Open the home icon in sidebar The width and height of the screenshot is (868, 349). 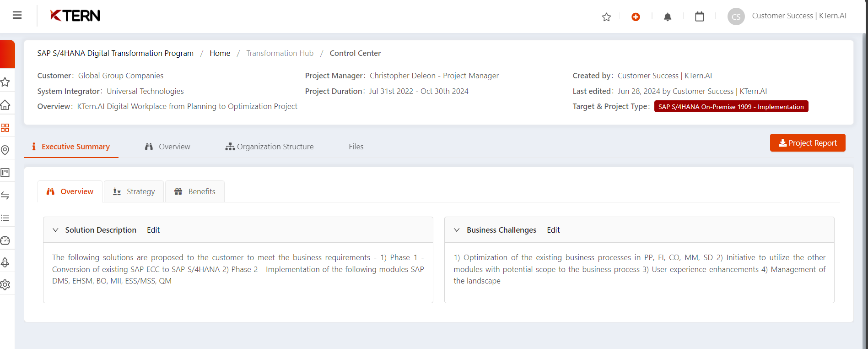click(5, 105)
